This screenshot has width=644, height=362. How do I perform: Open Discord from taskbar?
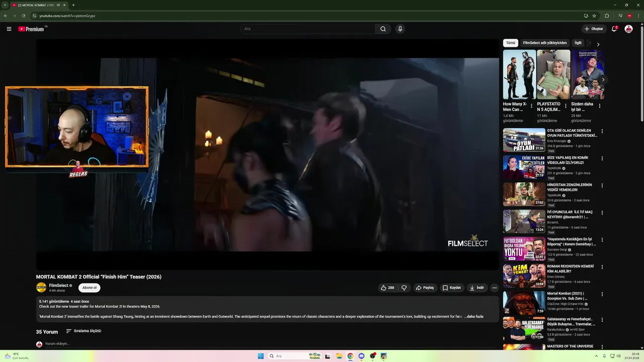point(361,356)
